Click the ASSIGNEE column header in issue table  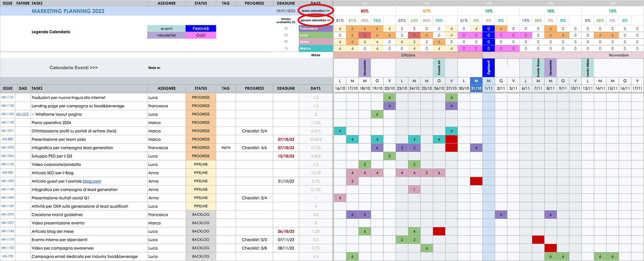166,88
